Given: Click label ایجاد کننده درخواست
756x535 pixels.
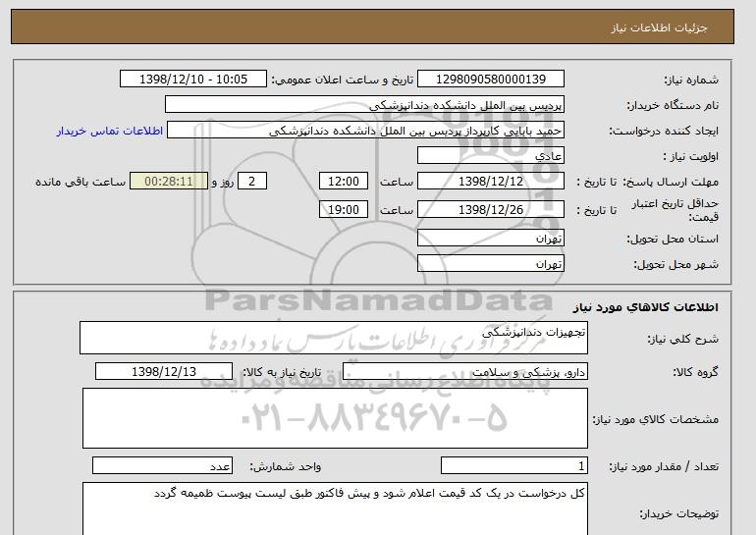Looking at the screenshot, I should (664, 131).
